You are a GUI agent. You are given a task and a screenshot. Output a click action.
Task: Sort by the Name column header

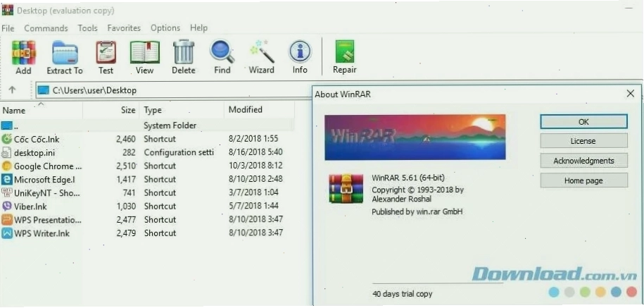42,110
